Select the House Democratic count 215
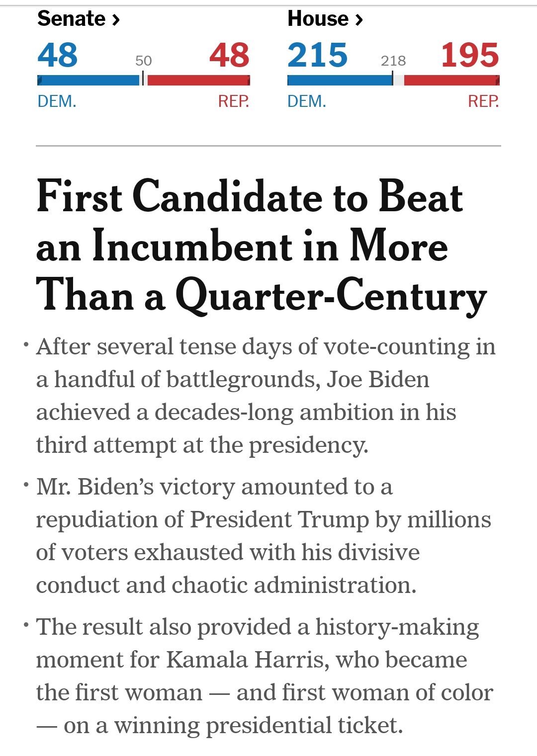The height and width of the screenshot is (756, 537). click(318, 55)
